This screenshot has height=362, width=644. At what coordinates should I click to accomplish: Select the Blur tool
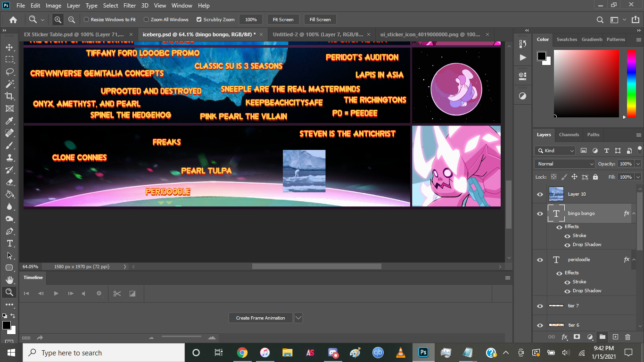(9, 206)
